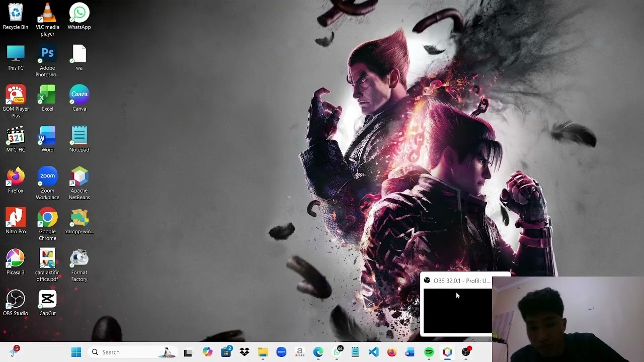Screen dimensions: 644x362
Task: Open the Canva desktop shortcut
Action: tap(79, 99)
